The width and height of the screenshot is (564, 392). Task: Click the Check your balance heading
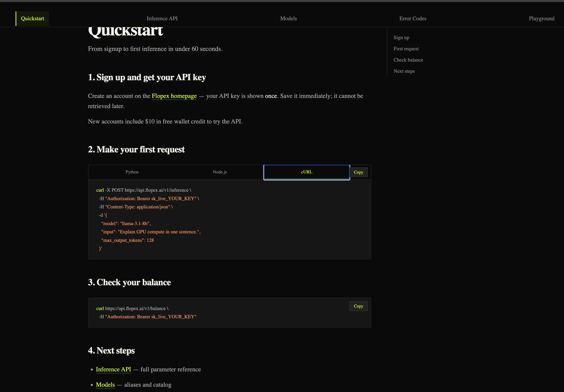pyautogui.click(x=129, y=282)
